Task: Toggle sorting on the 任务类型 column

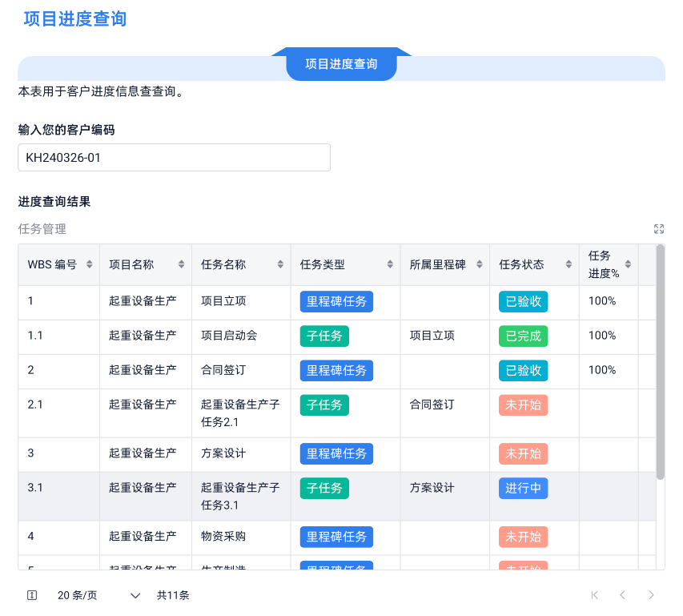Action: point(392,264)
